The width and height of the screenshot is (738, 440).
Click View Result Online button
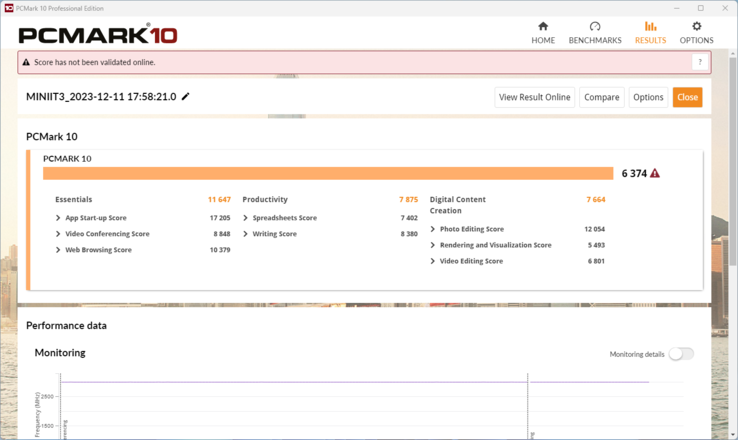click(x=534, y=97)
